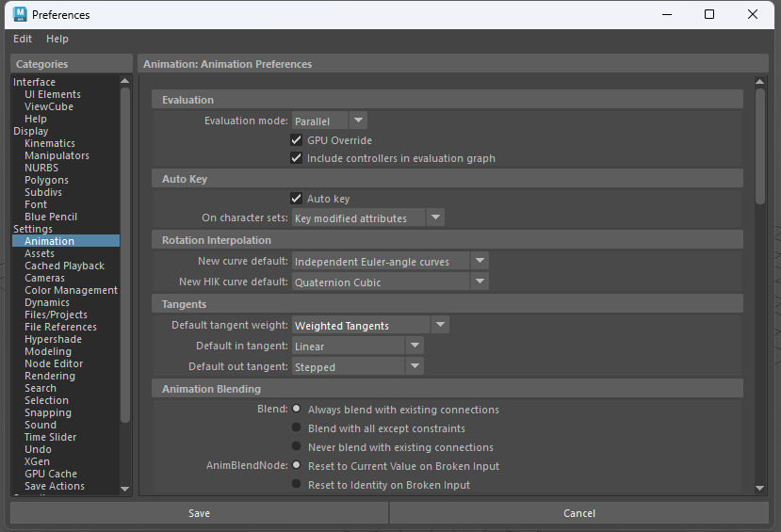Click the categories list scroll-down arrow
The image size is (781, 532).
click(125, 489)
